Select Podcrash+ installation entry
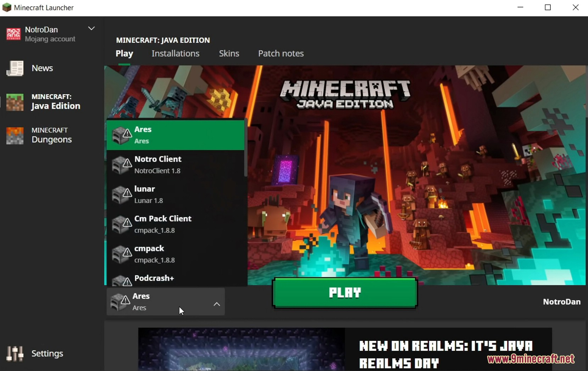The height and width of the screenshot is (371, 588). coord(175,278)
